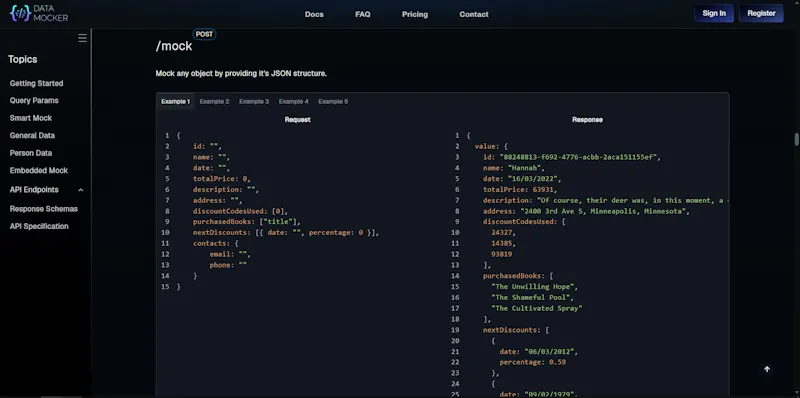Open the Docs menu item

[314, 14]
